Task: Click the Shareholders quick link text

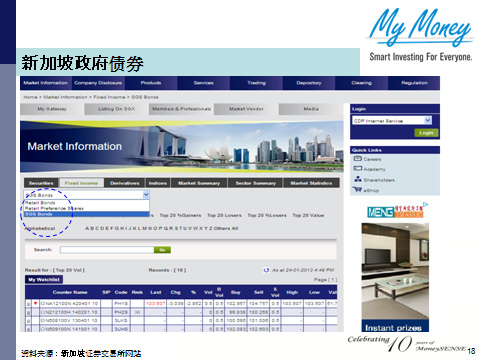Action: tap(379, 180)
